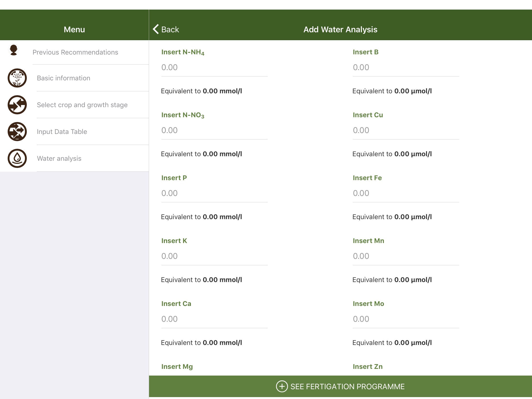Open Previous Recommendations menu item
The height and width of the screenshot is (399, 532).
pos(75,52)
